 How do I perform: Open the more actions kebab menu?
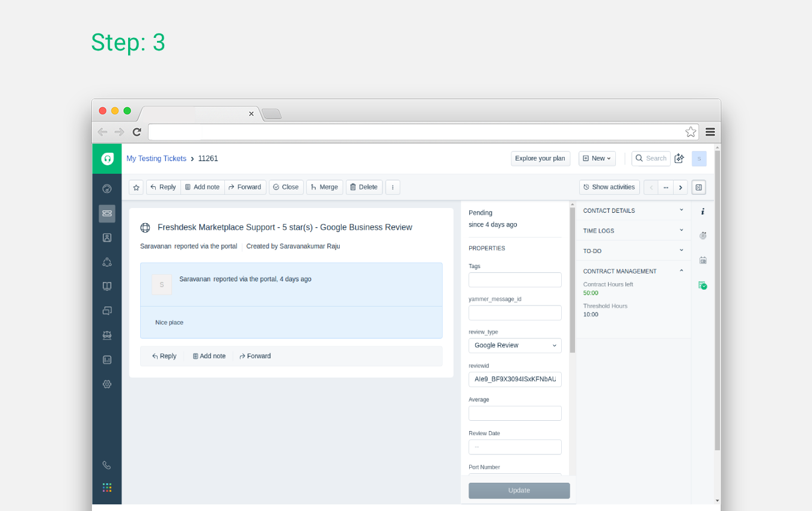(393, 188)
